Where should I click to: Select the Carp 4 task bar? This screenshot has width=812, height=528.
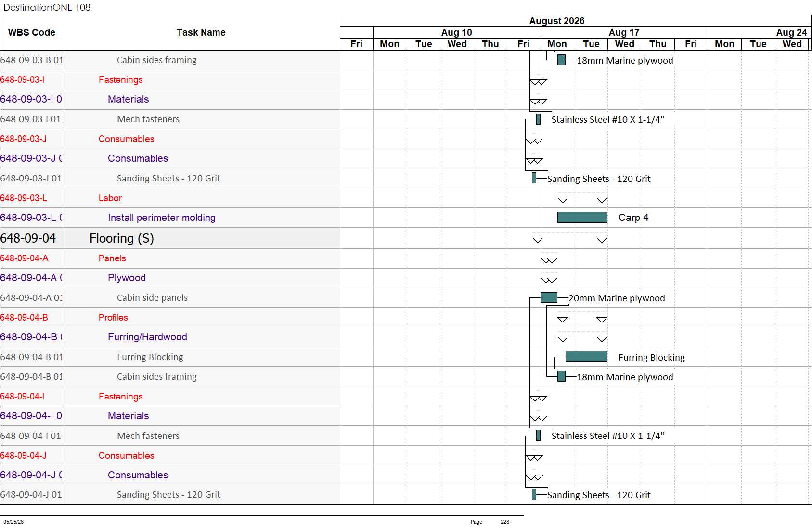(x=582, y=218)
